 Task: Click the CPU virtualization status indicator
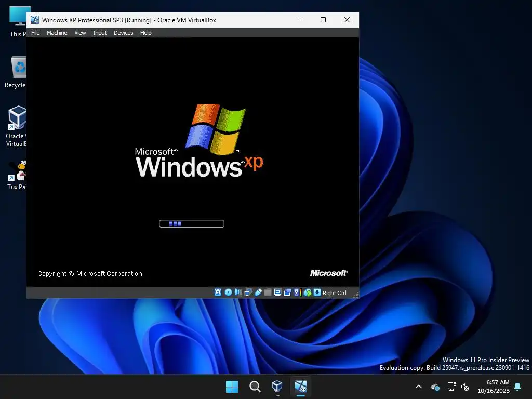click(298, 292)
